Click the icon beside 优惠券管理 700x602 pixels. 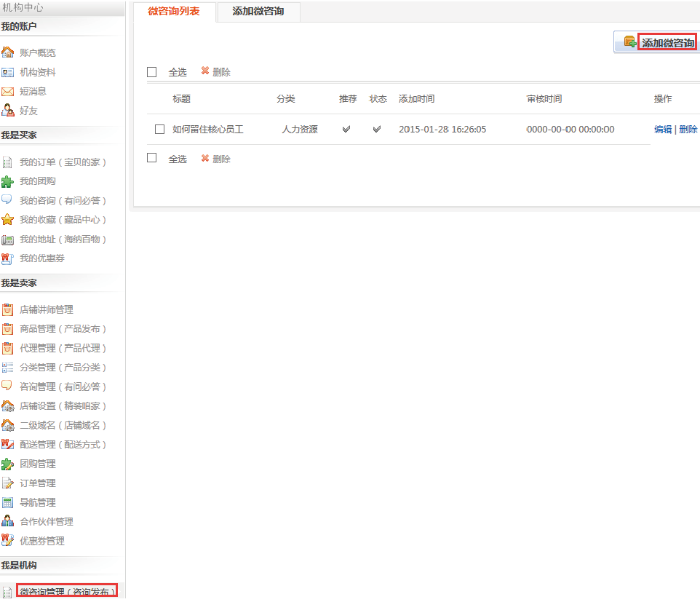(x=8, y=541)
